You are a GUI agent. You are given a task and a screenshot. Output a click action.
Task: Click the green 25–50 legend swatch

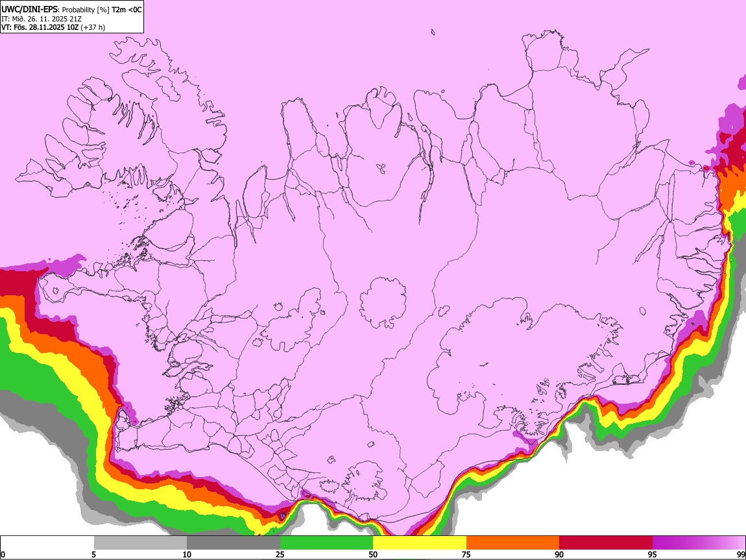tap(326, 543)
